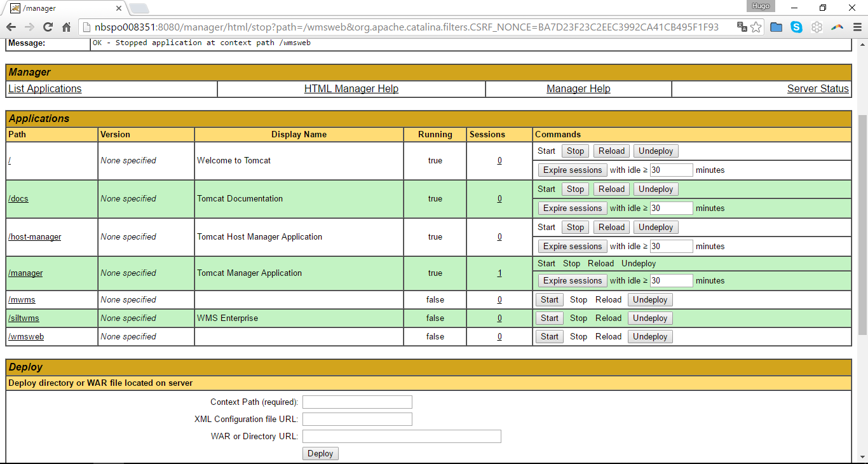Stop the /docs application
Image resolution: width=868 pixels, height=464 pixels.
pos(575,189)
